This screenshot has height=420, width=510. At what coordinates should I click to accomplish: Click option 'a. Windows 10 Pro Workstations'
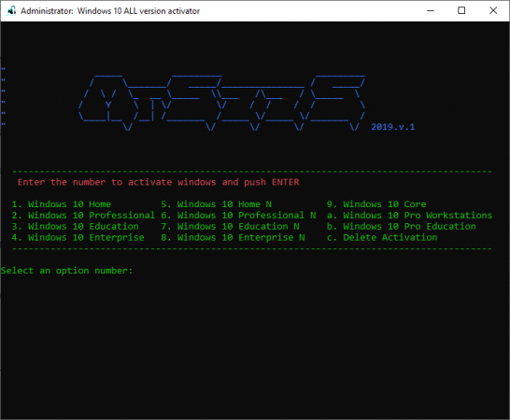[409, 216]
